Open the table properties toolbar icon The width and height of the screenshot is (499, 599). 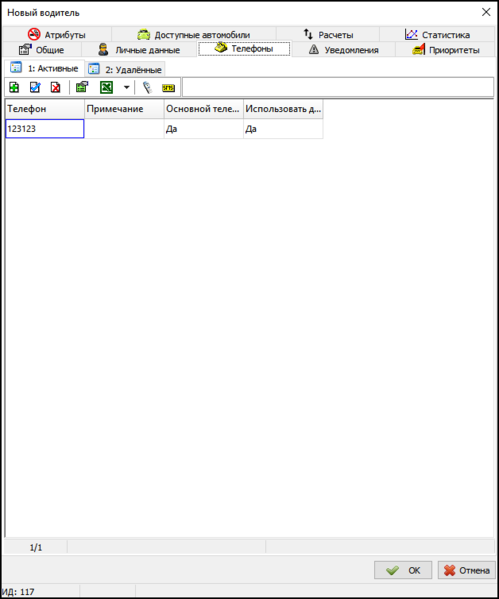82,87
